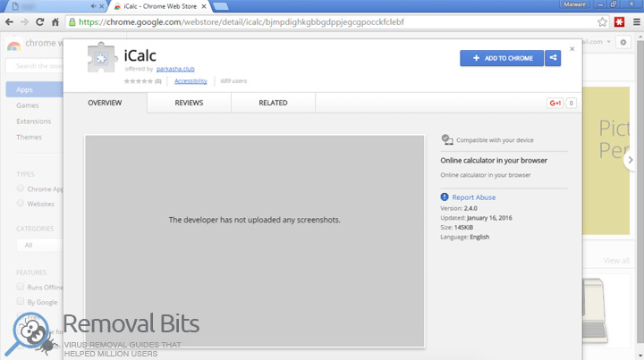The height and width of the screenshot is (360, 644).
Task: Open the parkasha.club developer link
Action: (175, 69)
